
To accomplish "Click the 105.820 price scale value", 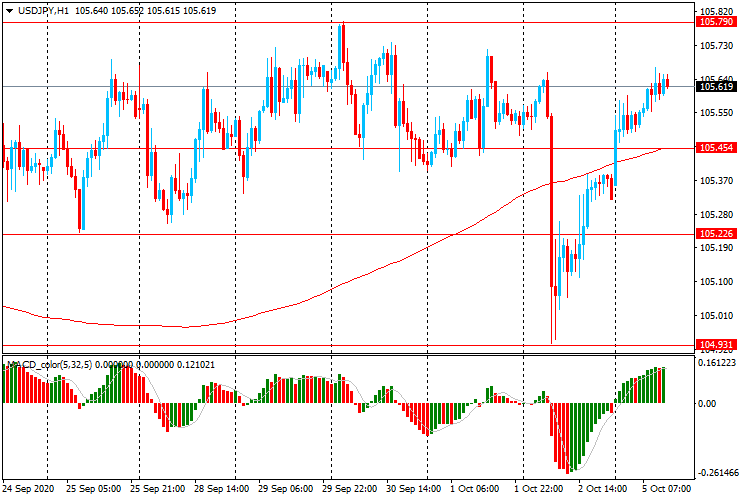I will [x=716, y=12].
